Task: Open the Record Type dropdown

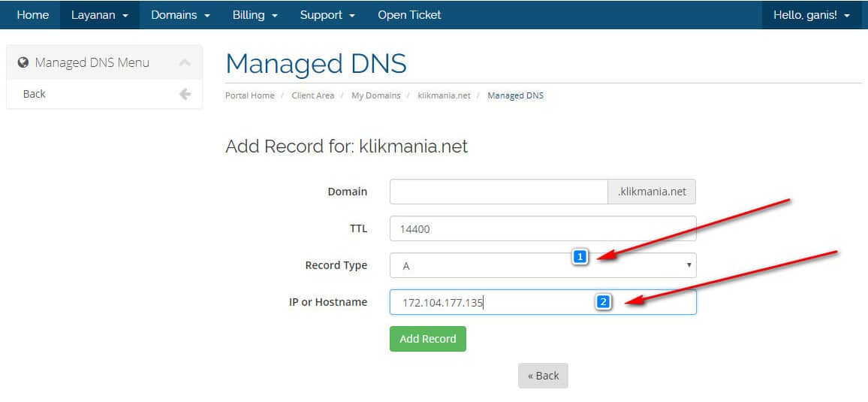Action: [543, 265]
